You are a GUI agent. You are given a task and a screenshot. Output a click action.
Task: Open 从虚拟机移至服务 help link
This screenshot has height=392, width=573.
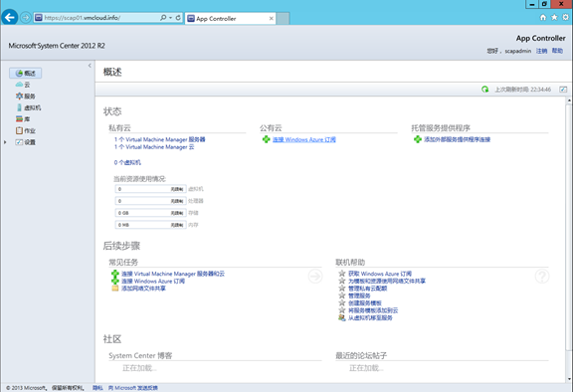click(370, 317)
